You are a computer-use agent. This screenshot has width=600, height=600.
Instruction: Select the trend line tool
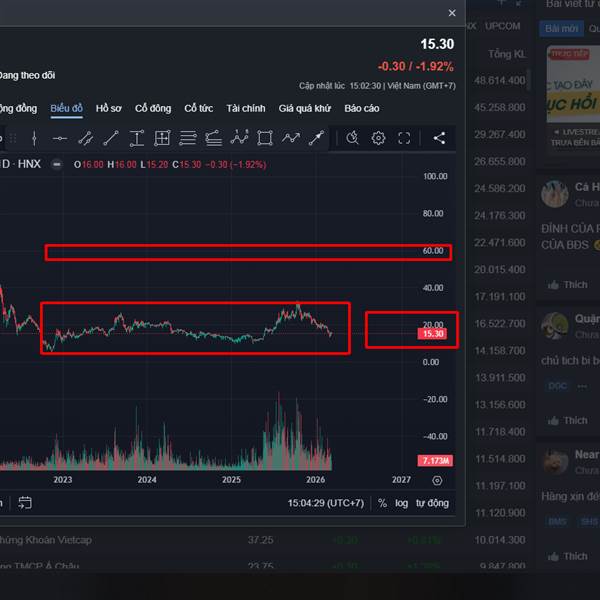[x=111, y=138]
